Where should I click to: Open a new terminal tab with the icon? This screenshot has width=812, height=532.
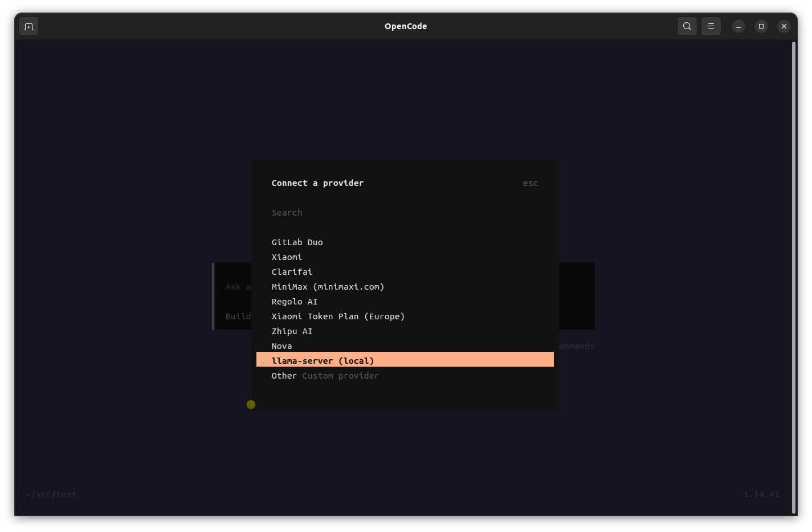coord(28,26)
